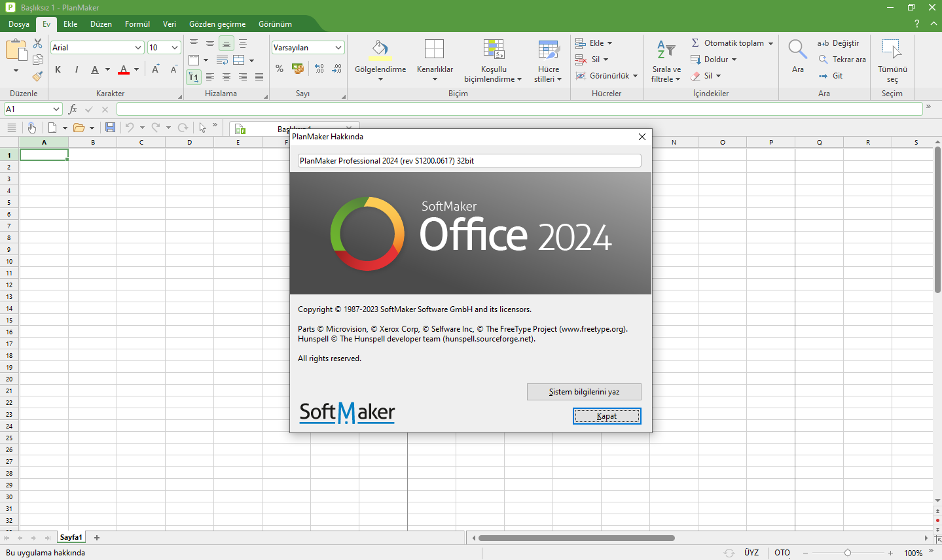
Task: Open the Varsayılan number format dropdown
Action: click(338, 48)
